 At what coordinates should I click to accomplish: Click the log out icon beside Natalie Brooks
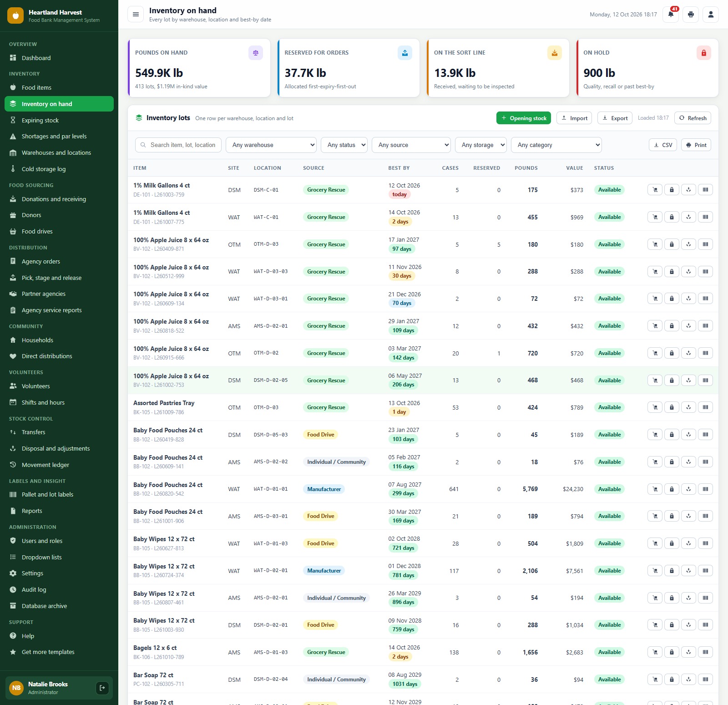(x=102, y=688)
